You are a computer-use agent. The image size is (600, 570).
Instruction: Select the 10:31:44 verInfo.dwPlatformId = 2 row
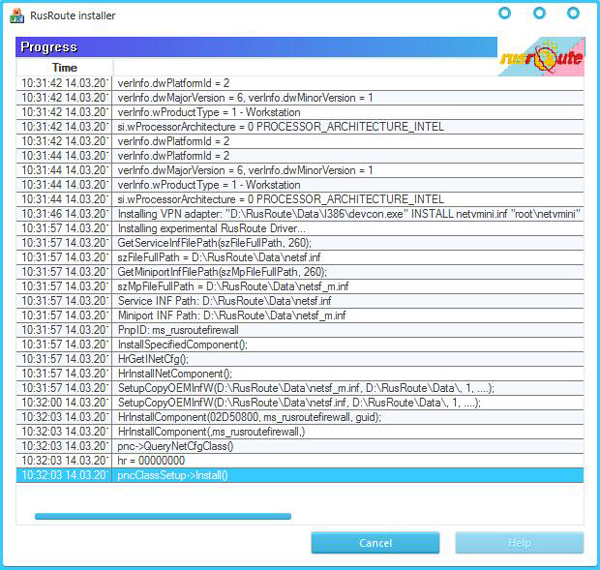click(x=300, y=156)
